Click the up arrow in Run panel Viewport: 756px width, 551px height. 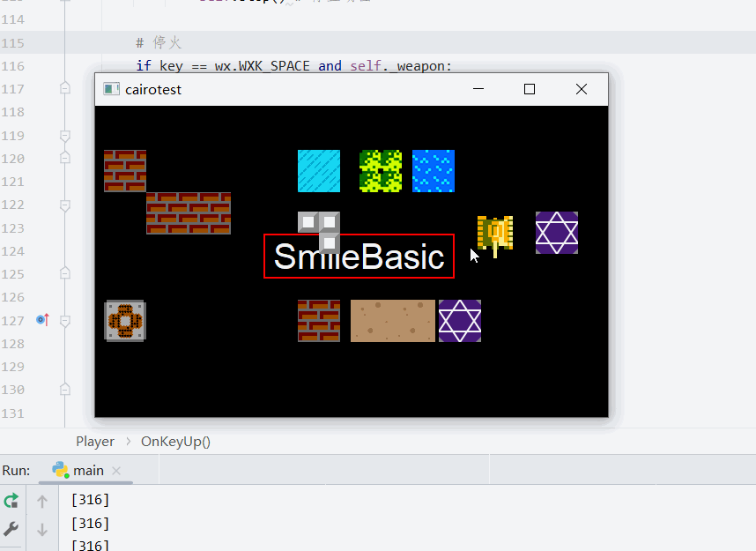tap(42, 502)
